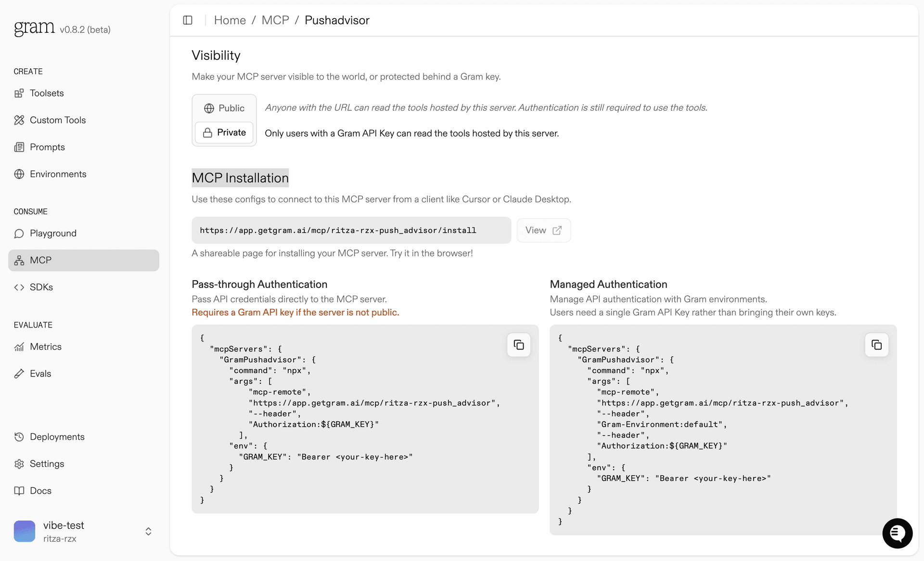Screen dimensions: 924x561
Task: Click the View button for installation page
Action: [543, 230]
